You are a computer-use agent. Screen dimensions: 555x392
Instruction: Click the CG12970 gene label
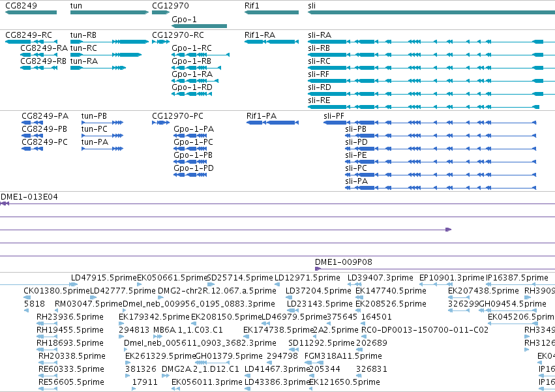(170, 6)
